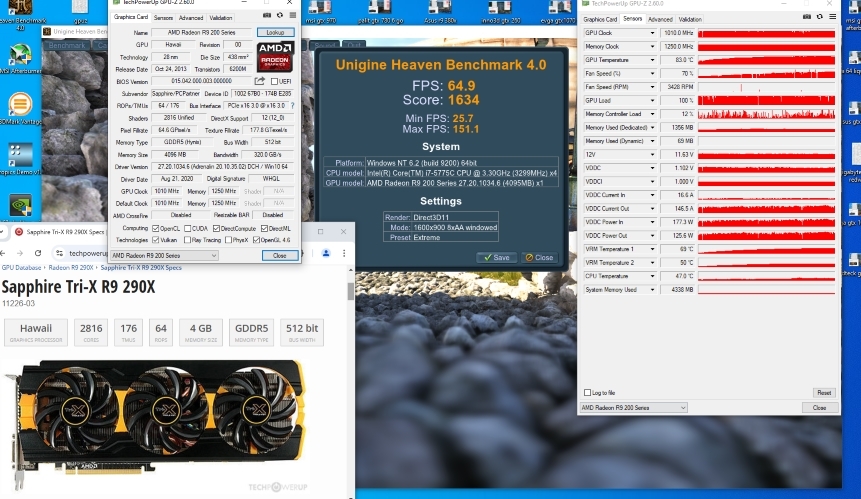Select the Sapphire Tri-X R9 290X browser tab
Viewport: 861px width, 499px height.
point(59,232)
